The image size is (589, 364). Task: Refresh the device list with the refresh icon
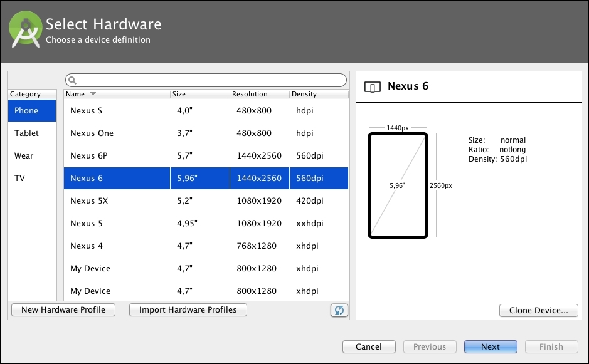pyautogui.click(x=339, y=310)
